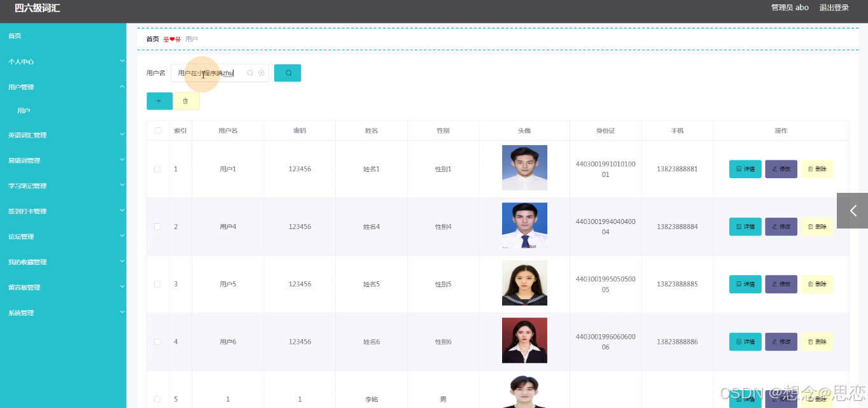
Task: Select the 用户4 row checkbox
Action: point(157,227)
